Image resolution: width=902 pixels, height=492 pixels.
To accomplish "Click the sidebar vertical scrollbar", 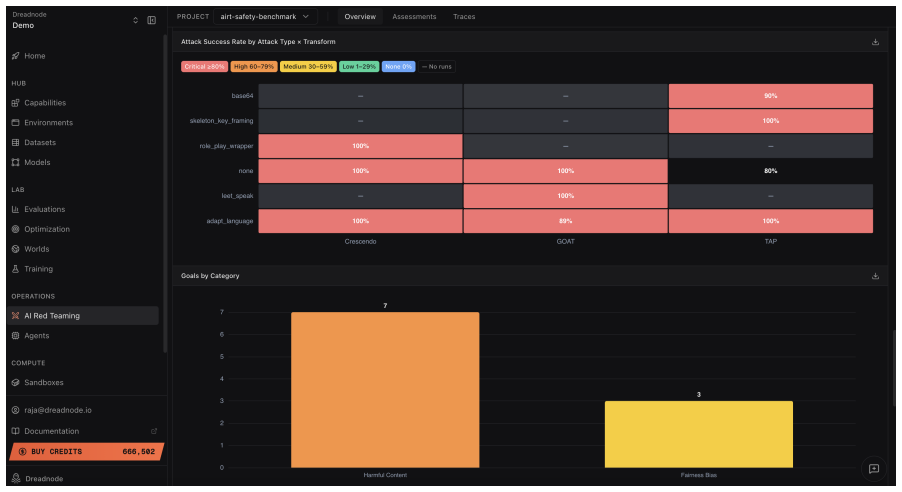I will [x=165, y=193].
